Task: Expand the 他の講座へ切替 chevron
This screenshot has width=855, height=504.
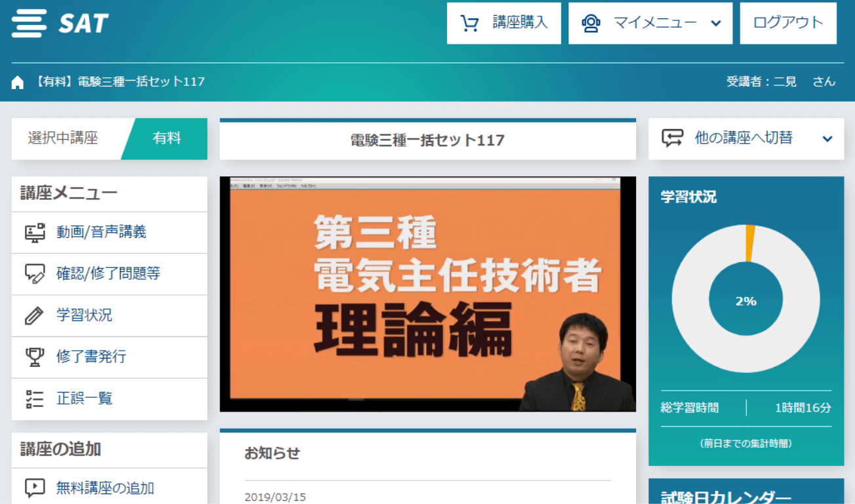Action: 827,139
